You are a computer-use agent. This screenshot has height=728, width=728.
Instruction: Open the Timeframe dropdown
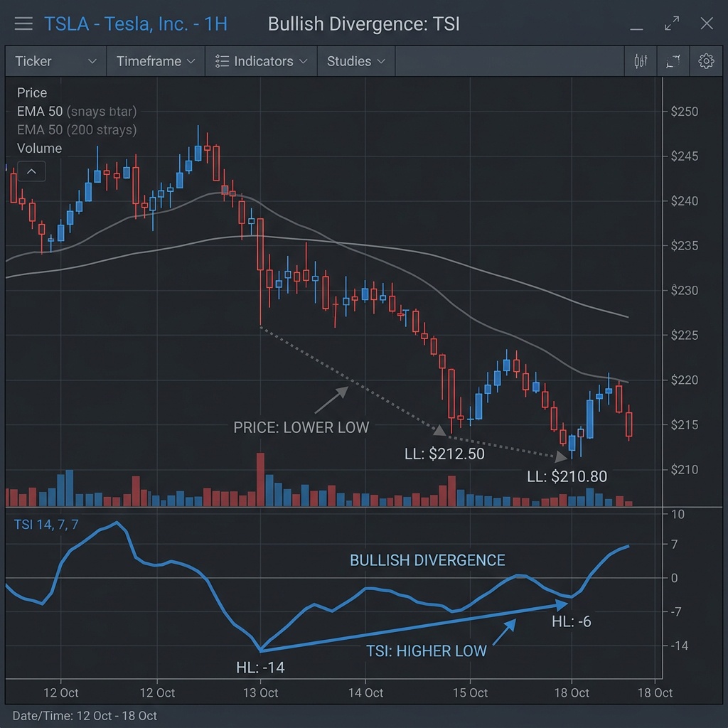point(156,61)
